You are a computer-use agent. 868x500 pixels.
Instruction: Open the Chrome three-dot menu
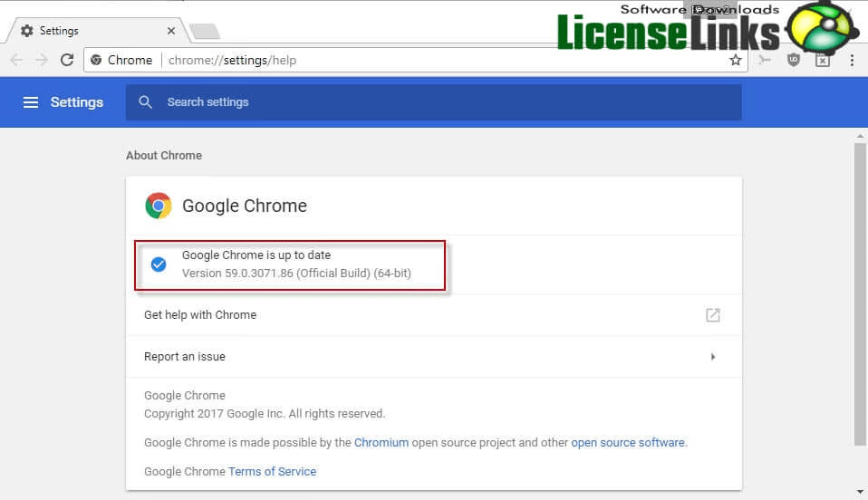point(852,61)
